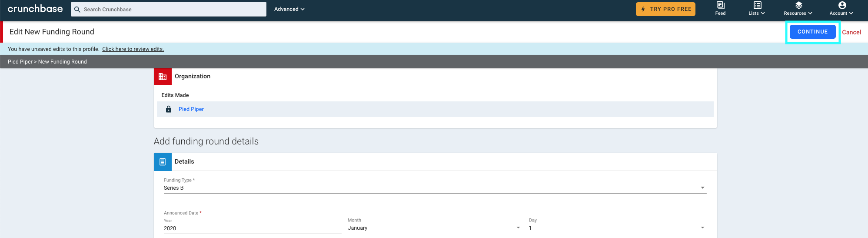Open the Day dropdown showing 1

click(618, 228)
